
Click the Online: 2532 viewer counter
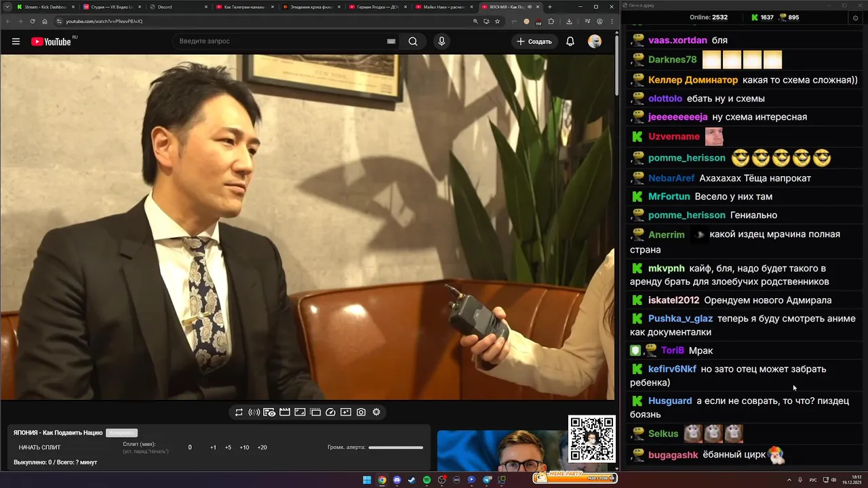click(x=709, y=18)
